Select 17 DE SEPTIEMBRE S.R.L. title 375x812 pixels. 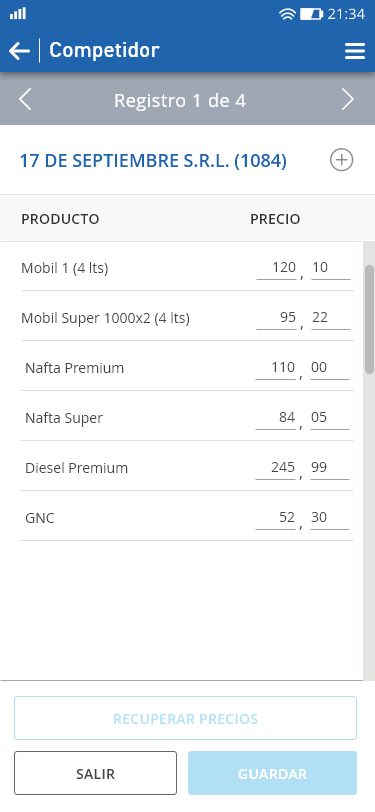click(x=153, y=161)
